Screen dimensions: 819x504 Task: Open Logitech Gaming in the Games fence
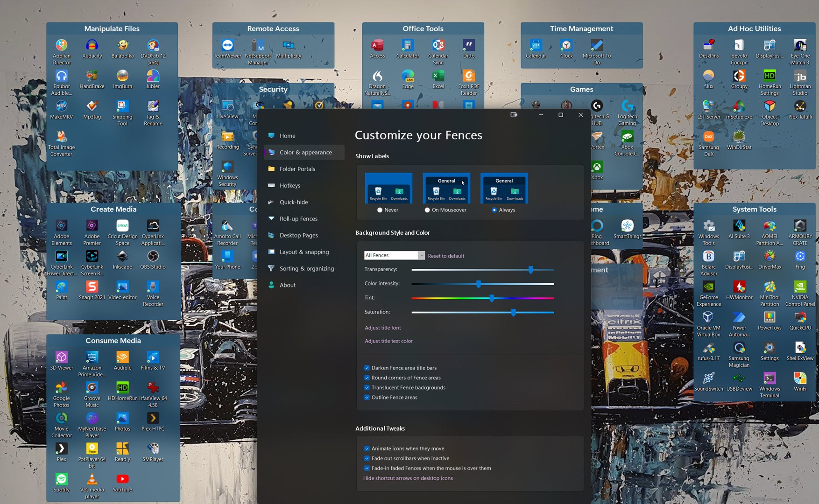tap(627, 113)
